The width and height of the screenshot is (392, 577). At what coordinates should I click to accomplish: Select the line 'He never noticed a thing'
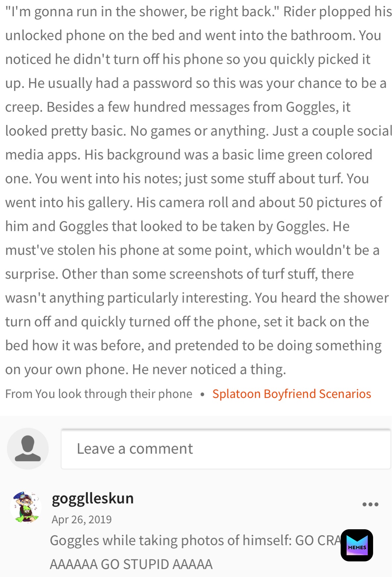point(145,369)
